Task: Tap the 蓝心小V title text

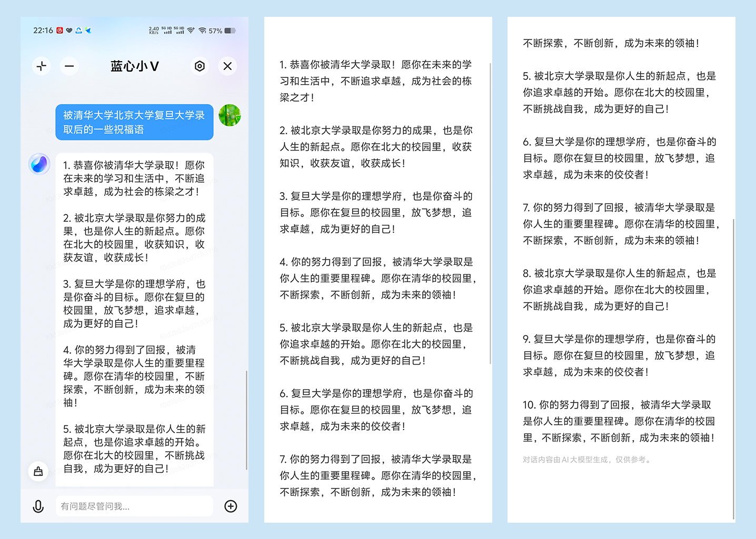Action: [135, 66]
